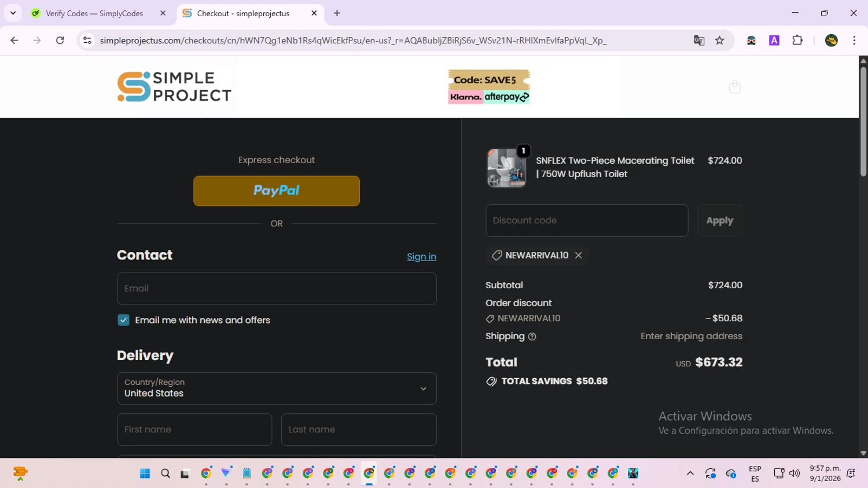Uncheck Email me with news and offers
Screen dimensions: 868x488
tap(123, 320)
